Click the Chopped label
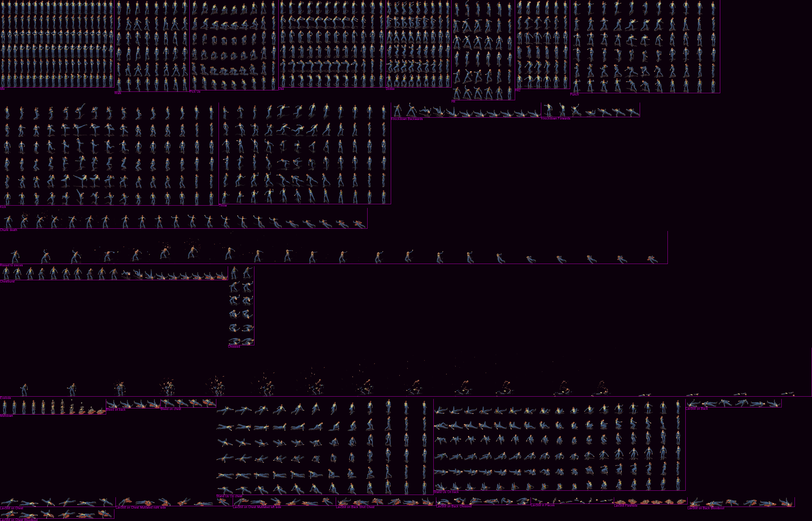Viewport: 812px width, 521px height. coord(234,346)
